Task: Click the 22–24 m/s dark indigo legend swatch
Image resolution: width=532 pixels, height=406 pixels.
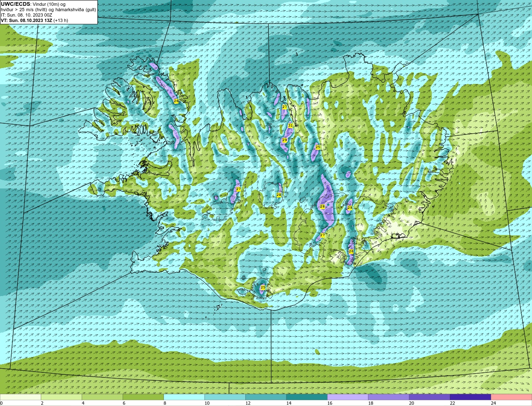Action: click(x=471, y=397)
